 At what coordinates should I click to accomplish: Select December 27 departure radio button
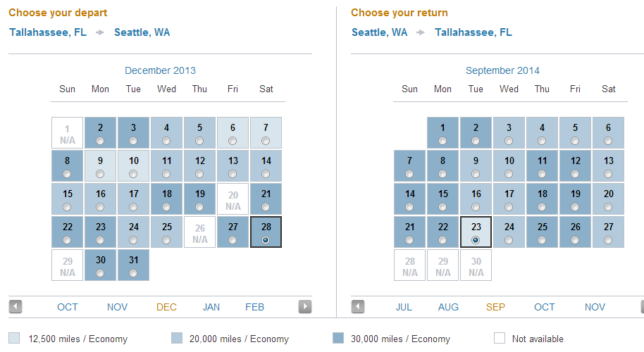click(x=233, y=240)
